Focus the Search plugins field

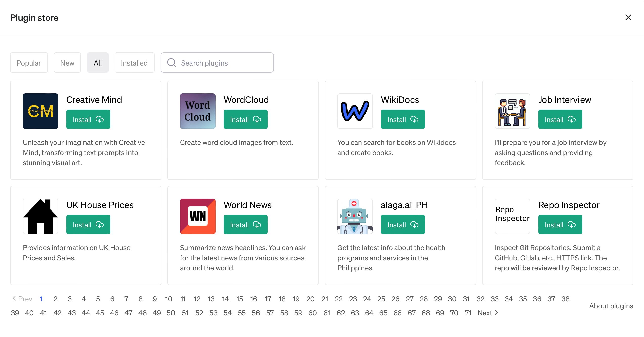click(x=217, y=63)
